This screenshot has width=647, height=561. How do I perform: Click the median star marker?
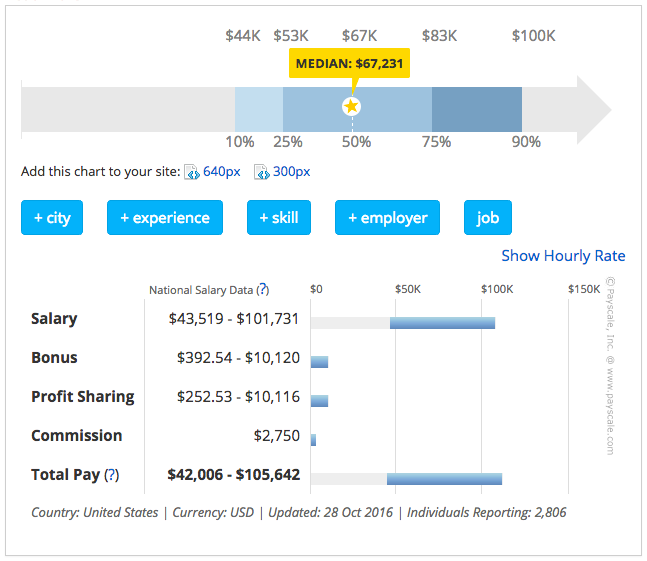[351, 106]
